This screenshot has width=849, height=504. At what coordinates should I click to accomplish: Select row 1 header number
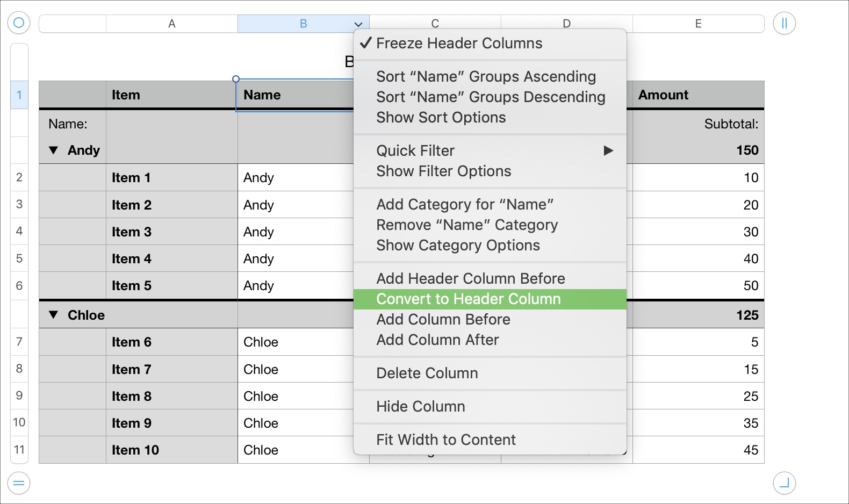pyautogui.click(x=19, y=95)
